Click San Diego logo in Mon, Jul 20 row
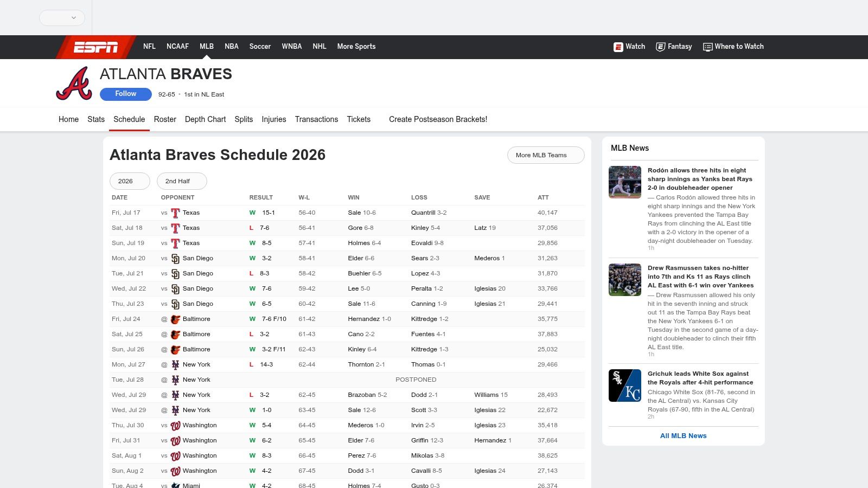 pos(175,259)
